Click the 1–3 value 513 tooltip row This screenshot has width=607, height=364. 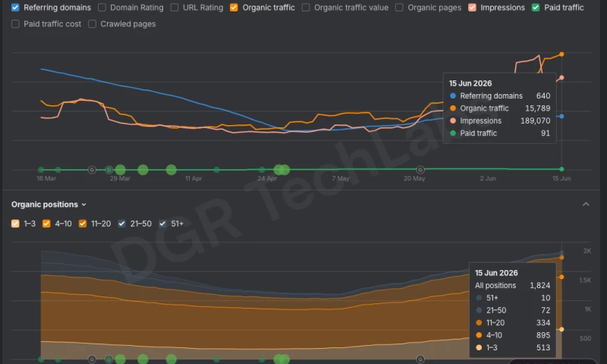click(x=513, y=347)
